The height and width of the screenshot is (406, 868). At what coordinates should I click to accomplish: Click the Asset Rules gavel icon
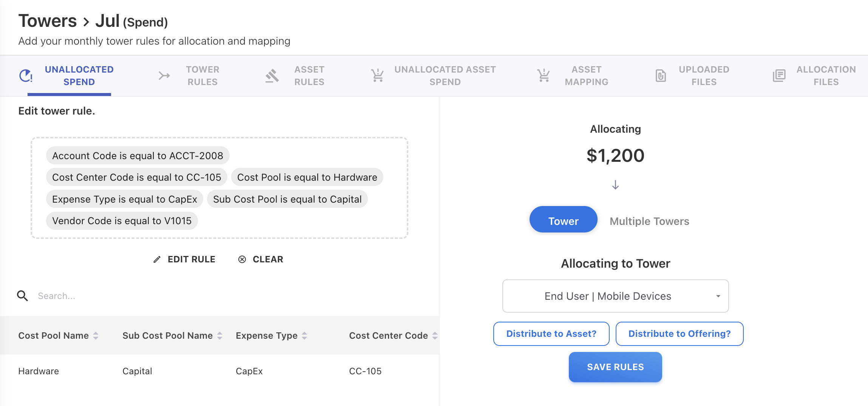[x=272, y=76]
